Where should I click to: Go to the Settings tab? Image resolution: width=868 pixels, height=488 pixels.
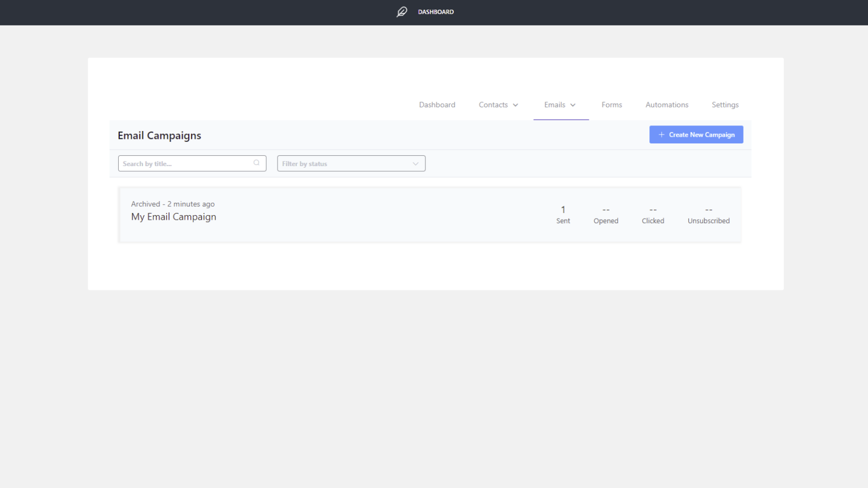click(x=725, y=104)
